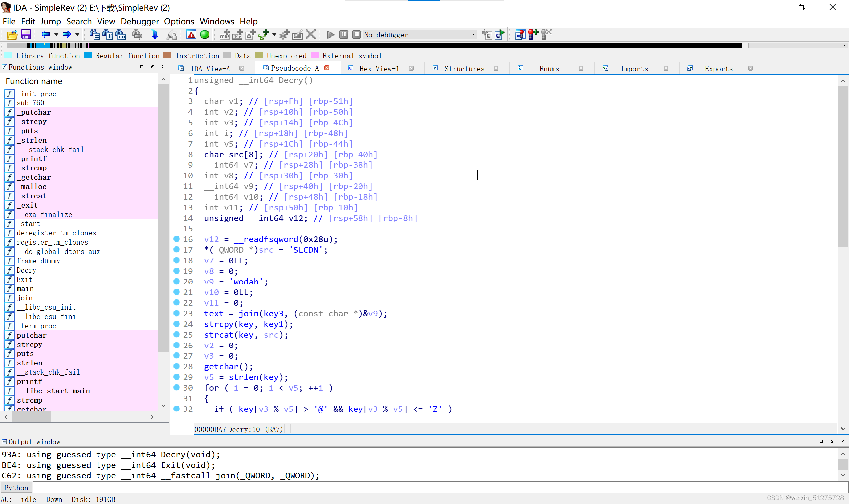
Task: Toggle breakpoint dot on line 16
Action: 176,239
